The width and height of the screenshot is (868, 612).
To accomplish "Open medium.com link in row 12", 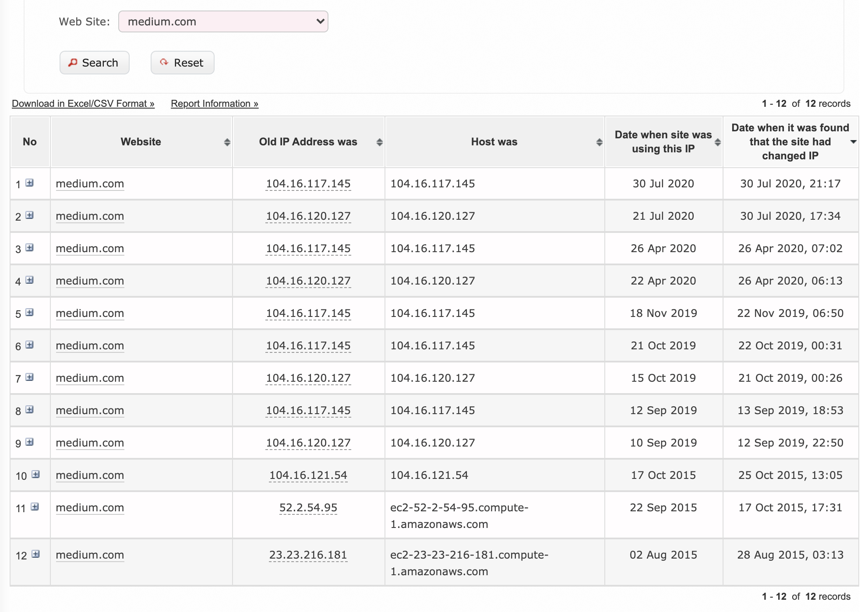I will (90, 555).
